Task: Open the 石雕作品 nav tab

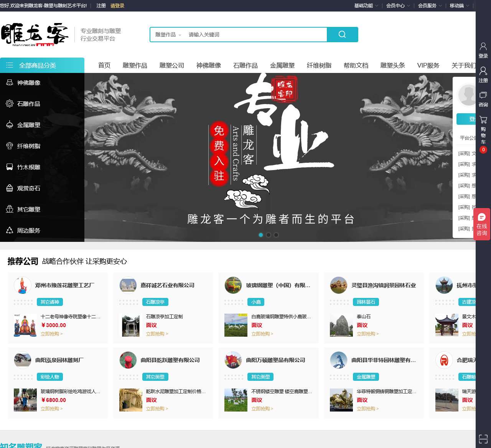Action: tap(245, 65)
